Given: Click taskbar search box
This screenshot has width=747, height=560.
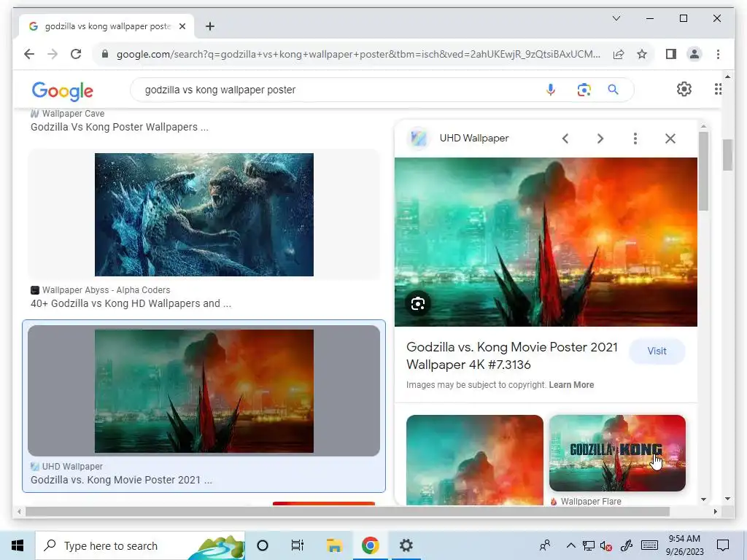Looking at the screenshot, I should (x=140, y=545).
